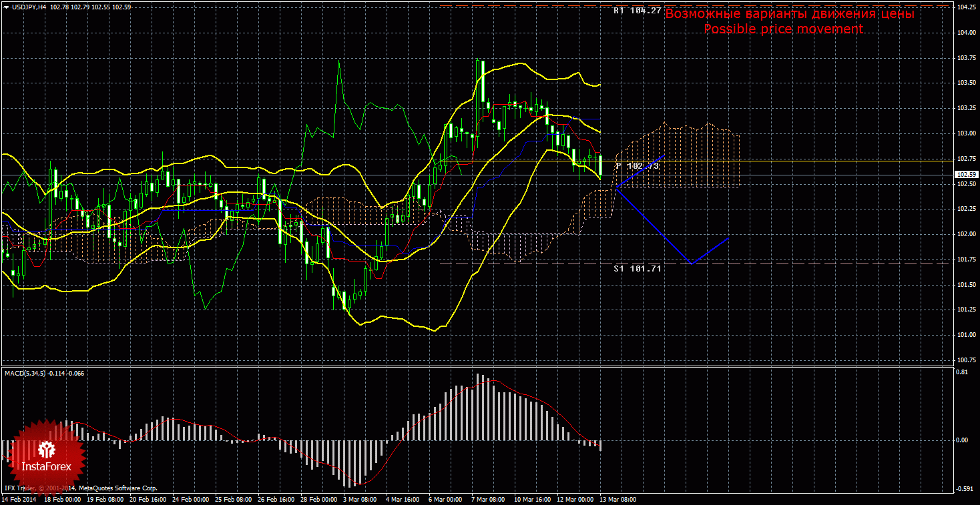Open the chart menu arrow beside USDJPY,H4
Image resolution: width=980 pixels, height=505 pixels.
click(5, 6)
